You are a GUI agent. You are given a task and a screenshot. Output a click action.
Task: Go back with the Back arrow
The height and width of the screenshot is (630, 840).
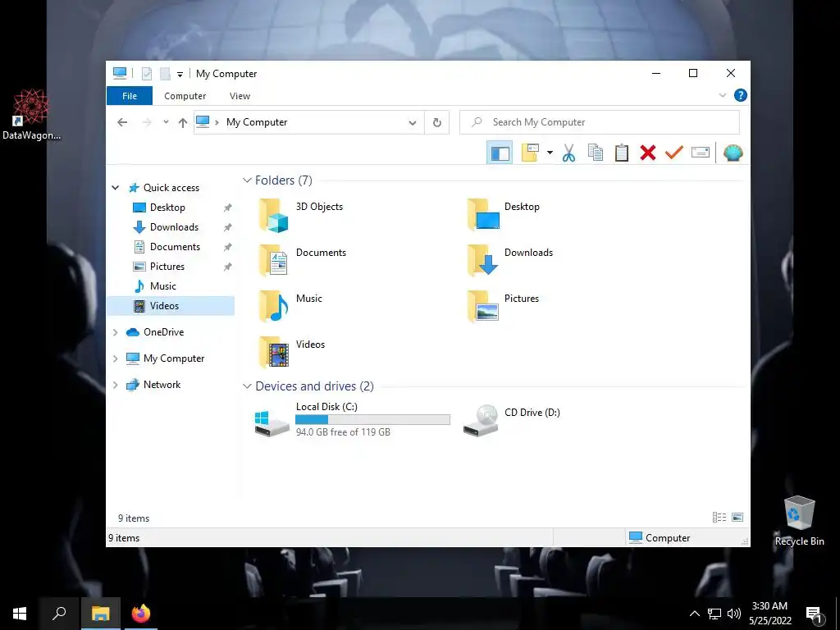122,122
